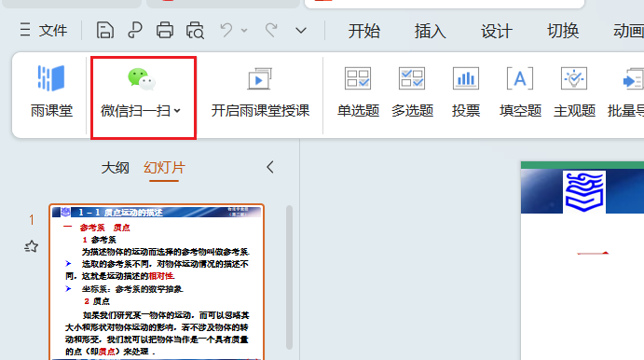Expand the 微信扫一扫 dropdown arrow
This screenshot has height=360, width=644.
point(177,111)
